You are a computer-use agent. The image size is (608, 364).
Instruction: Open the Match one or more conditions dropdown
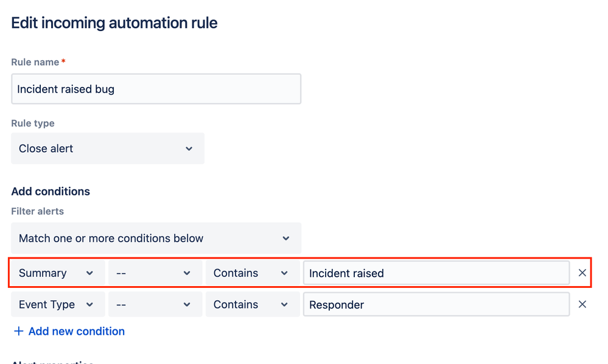(x=156, y=238)
